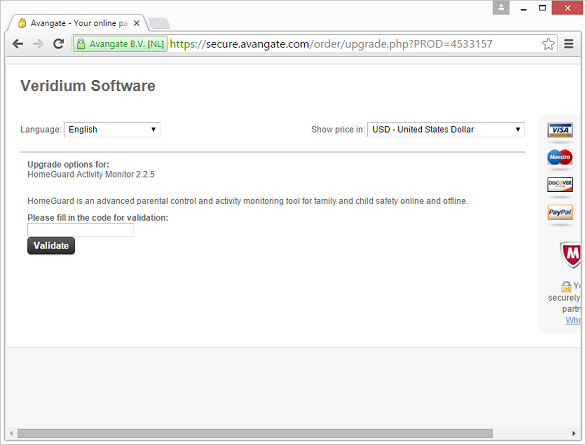Screen dimensions: 586x445
Task: Select the Avangate browser tab
Action: 78,23
